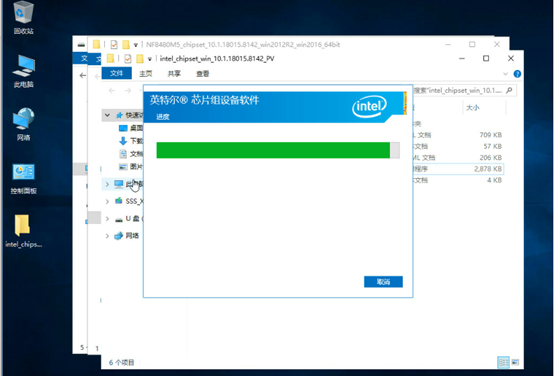Switch to details view in status bar
Image resolution: width=554 pixels, height=376 pixels.
[x=503, y=362]
